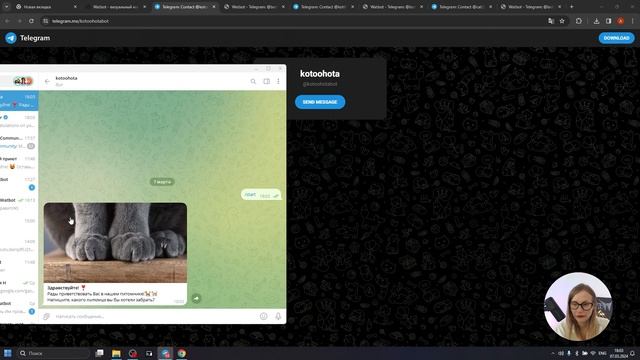This screenshot has width=640, height=360.
Task: Click the ENG language indicator in the tray
Action: [602, 353]
